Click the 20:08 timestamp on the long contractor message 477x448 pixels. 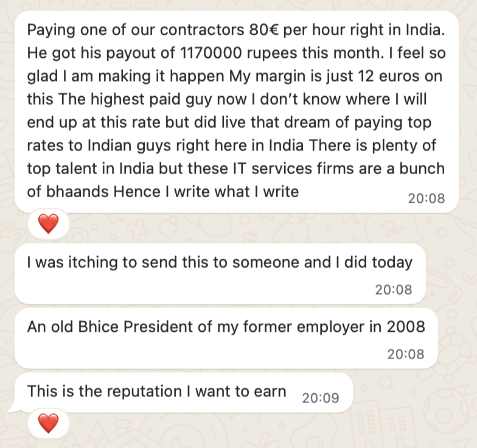coord(427,198)
